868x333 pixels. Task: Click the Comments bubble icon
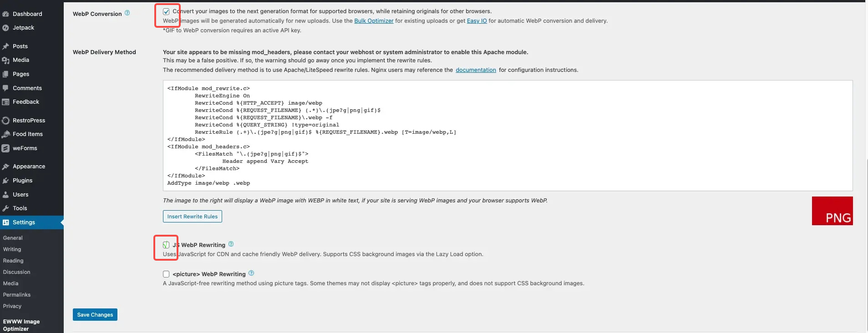[x=6, y=88]
